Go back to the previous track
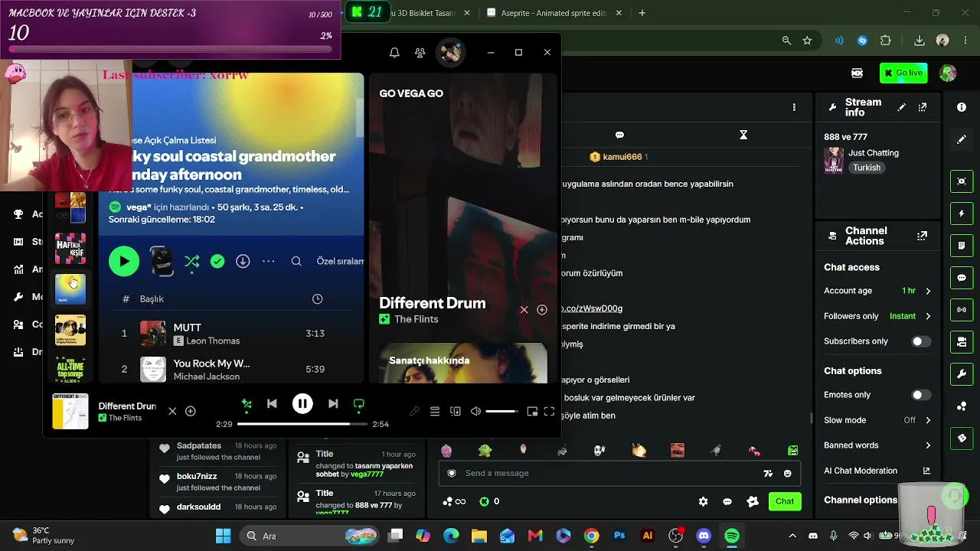Screen dimensions: 980x551 point(272,403)
